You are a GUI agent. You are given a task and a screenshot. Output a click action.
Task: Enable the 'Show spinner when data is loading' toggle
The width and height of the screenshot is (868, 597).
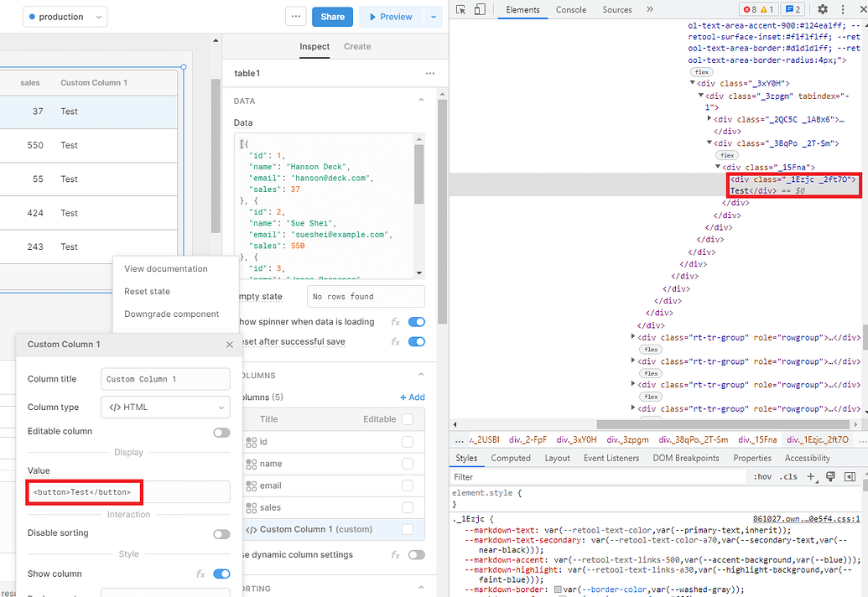pos(418,321)
